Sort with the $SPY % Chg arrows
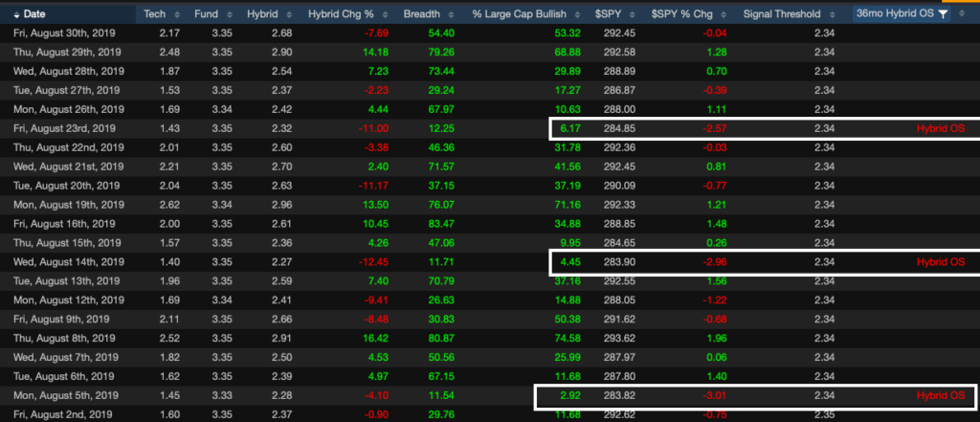 [724, 13]
